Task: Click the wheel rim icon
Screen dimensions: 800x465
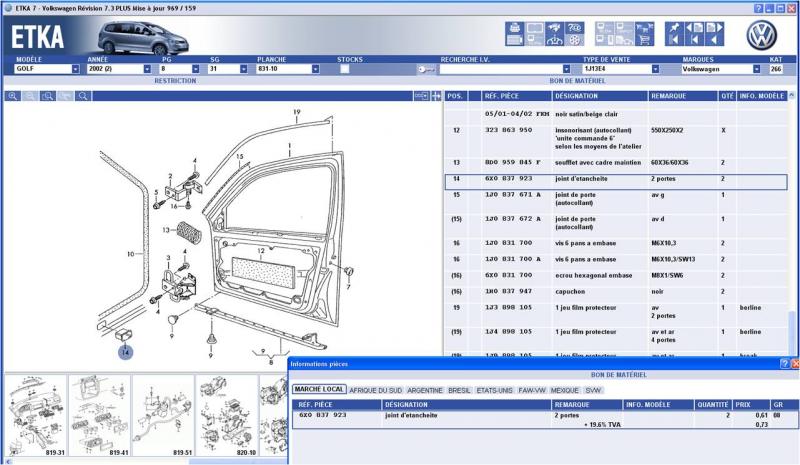Action: [x=574, y=40]
